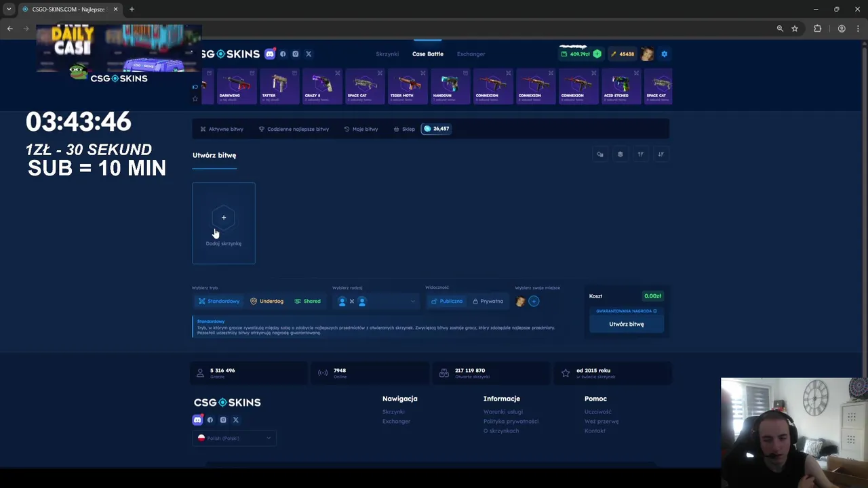Expand Polish (Polski) language dropdown
The width and height of the screenshot is (868, 488).
(x=234, y=438)
